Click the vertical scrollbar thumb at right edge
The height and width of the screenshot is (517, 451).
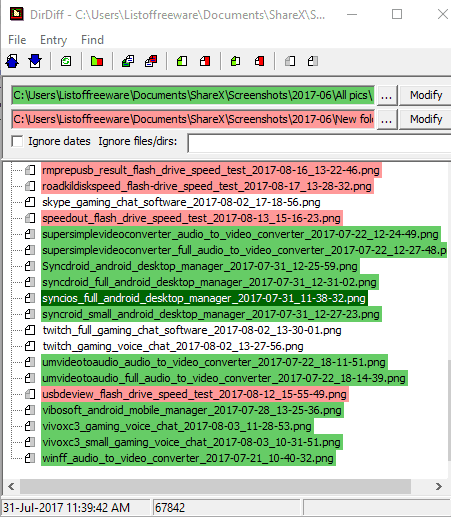[x=449, y=411]
